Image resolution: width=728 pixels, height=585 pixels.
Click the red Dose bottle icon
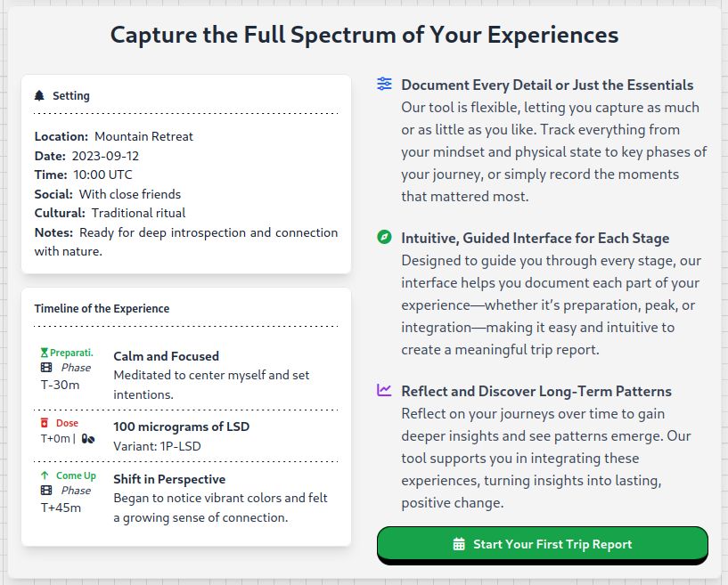[45, 423]
